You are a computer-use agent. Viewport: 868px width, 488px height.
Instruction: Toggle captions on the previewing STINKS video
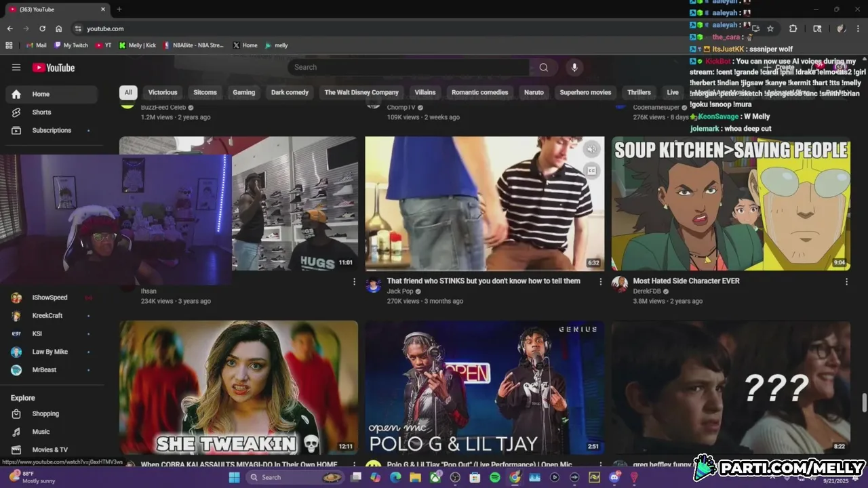[591, 171]
